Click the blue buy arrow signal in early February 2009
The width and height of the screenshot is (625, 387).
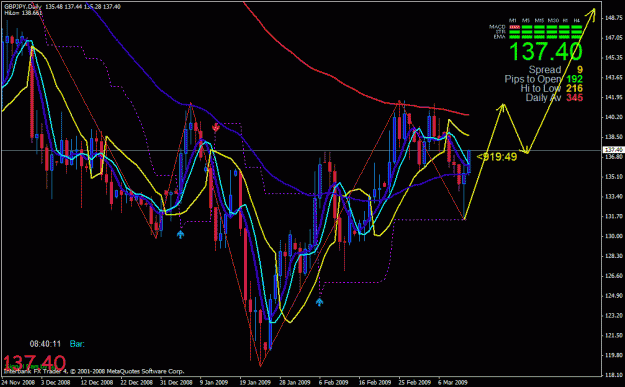pos(320,302)
